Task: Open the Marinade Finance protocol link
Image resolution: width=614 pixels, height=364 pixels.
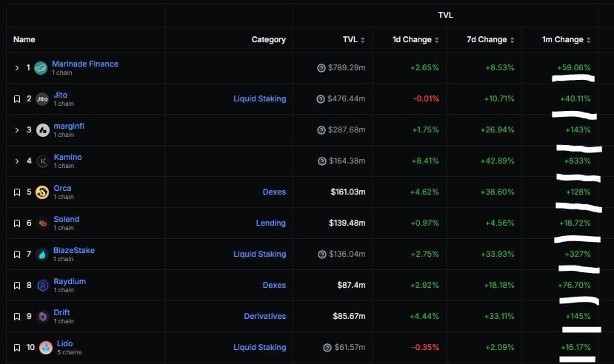Action: point(85,64)
